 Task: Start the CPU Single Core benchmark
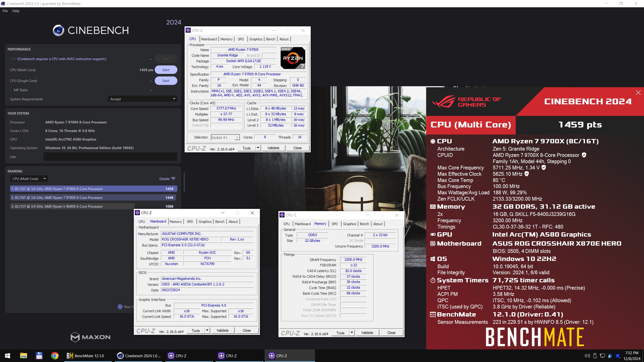tap(166, 81)
